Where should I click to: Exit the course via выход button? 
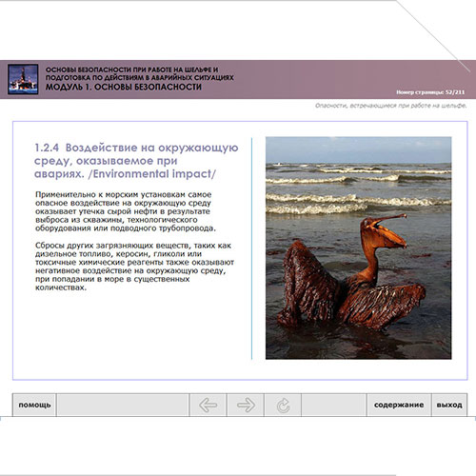(449, 405)
